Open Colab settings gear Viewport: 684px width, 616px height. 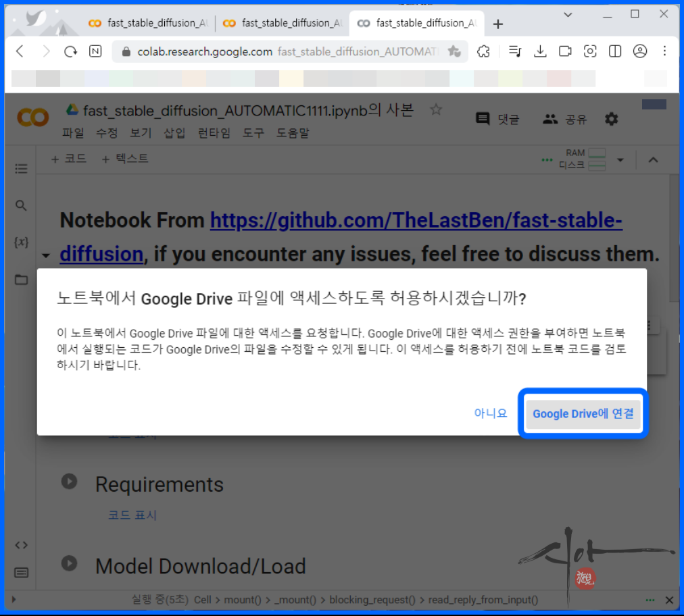point(612,119)
